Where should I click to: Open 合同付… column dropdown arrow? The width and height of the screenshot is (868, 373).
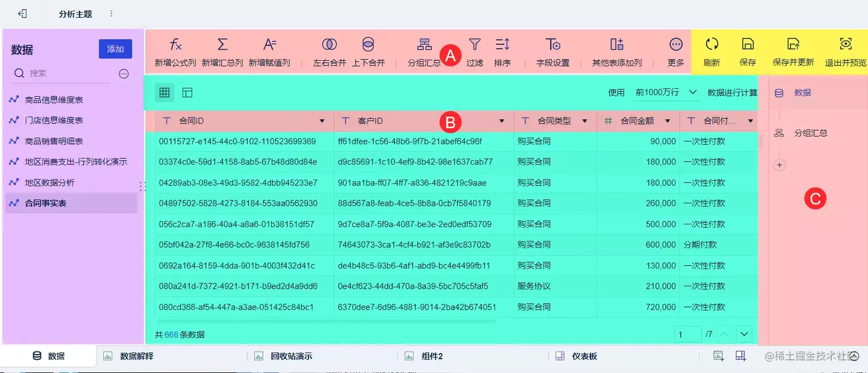[750, 121]
